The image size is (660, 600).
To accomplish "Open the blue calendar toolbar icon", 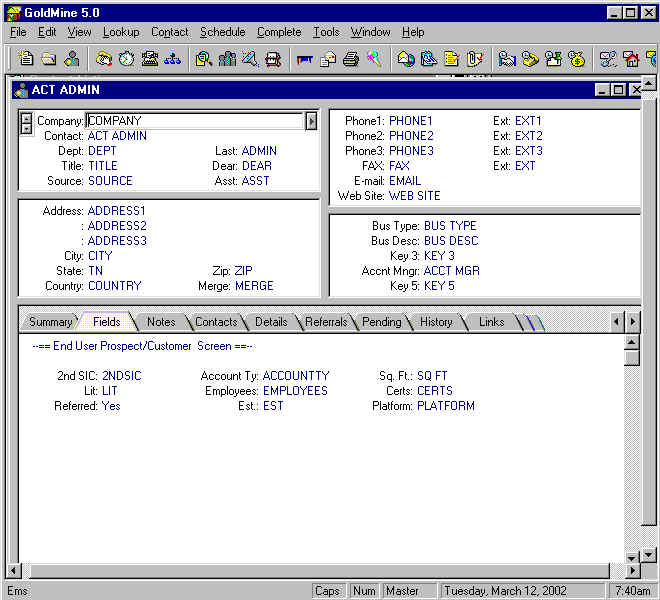I will [x=428, y=59].
